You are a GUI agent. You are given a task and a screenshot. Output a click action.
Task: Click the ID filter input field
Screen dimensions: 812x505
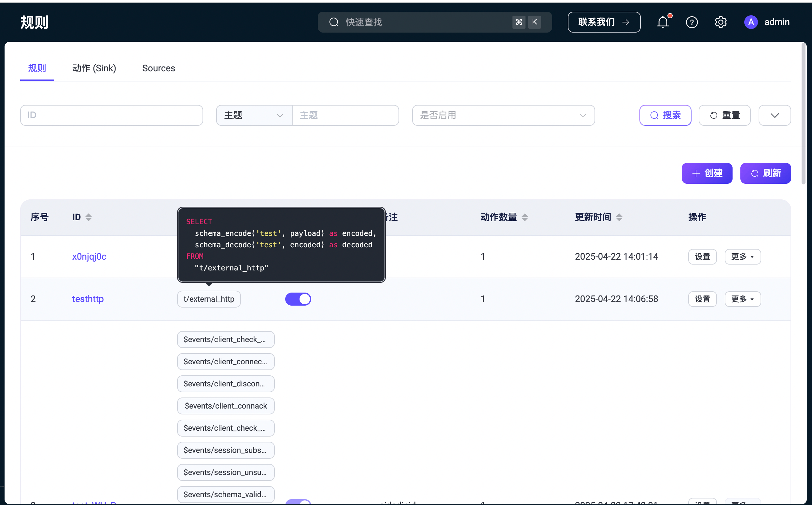click(111, 115)
